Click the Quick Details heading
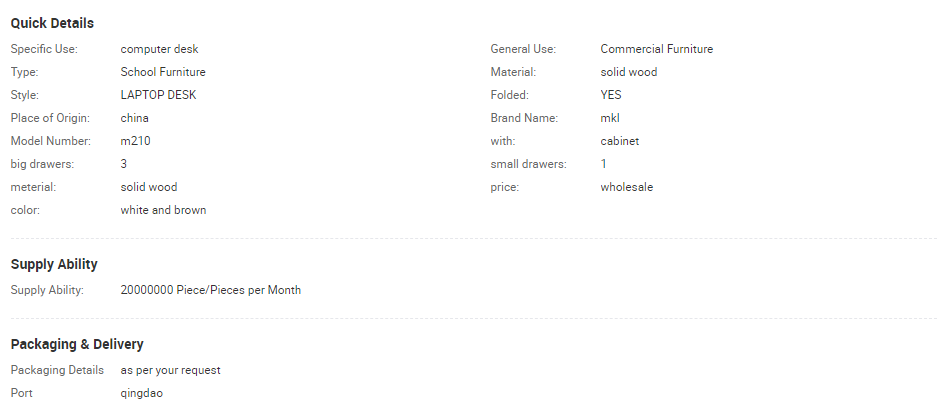The width and height of the screenshot is (951, 412). (x=52, y=23)
